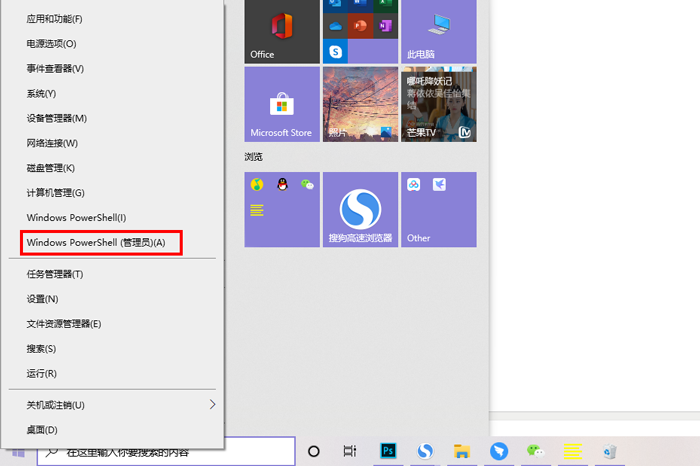700x466 pixels.
Task: Click the Baidu Netdisk icon in Other tile
Action: click(413, 184)
